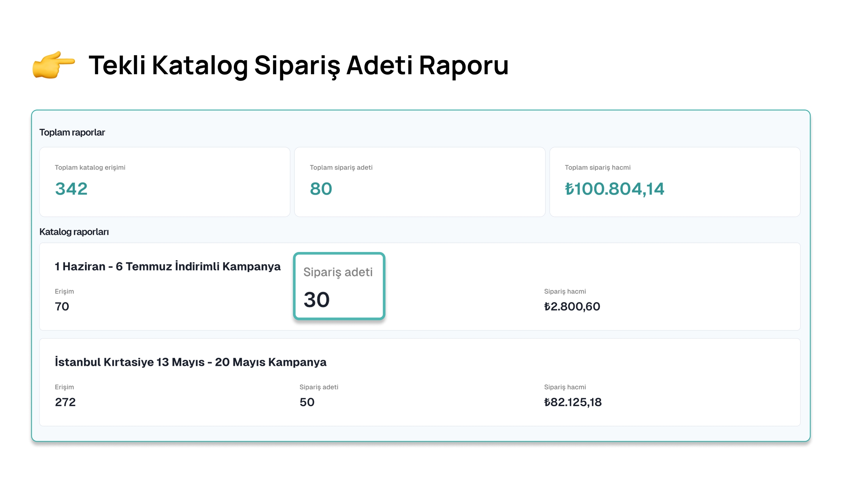This screenshot has height=504, width=847.
Task: Click the pointing hand emoji icon
Action: click(x=54, y=65)
